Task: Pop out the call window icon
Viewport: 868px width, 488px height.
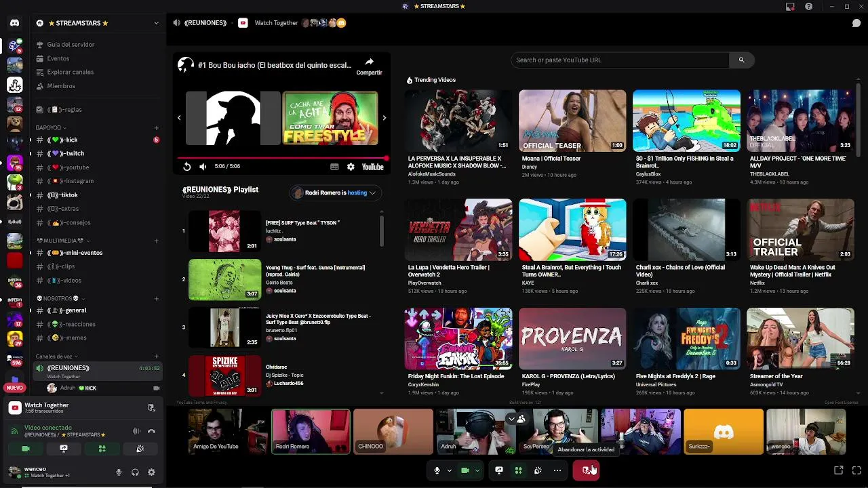Action: (839, 470)
